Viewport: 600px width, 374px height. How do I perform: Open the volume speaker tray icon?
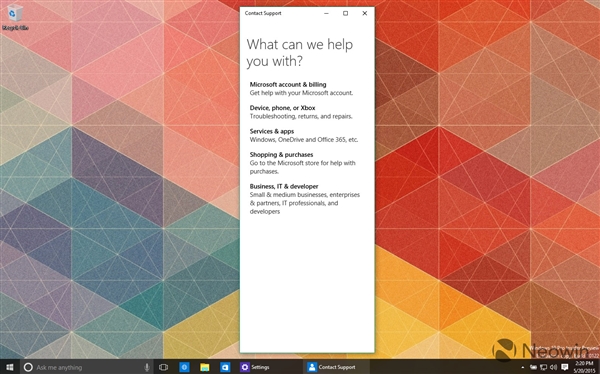point(553,367)
